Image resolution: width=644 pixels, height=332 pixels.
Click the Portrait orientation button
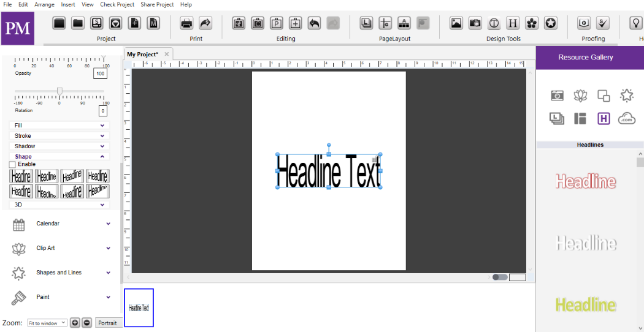[x=108, y=323]
